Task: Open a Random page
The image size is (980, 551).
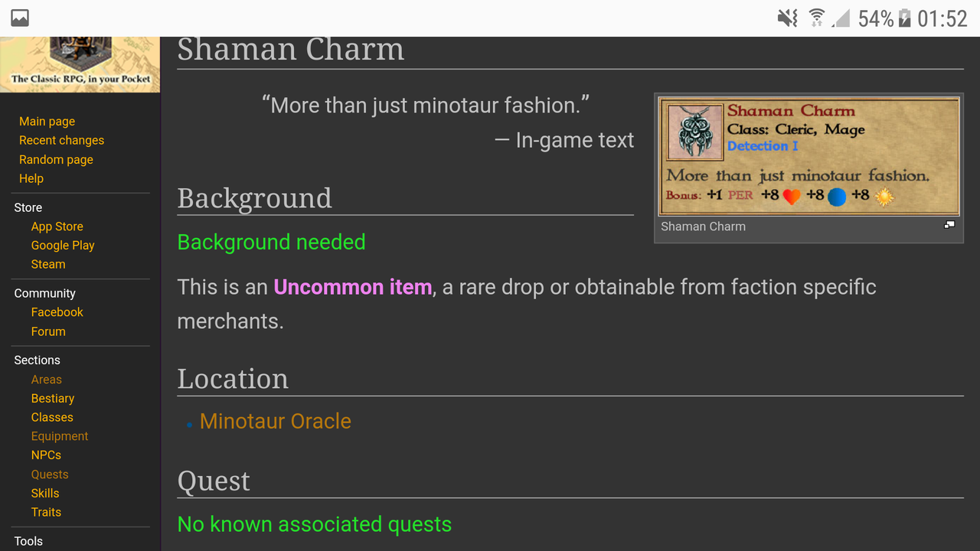Action: [56, 159]
